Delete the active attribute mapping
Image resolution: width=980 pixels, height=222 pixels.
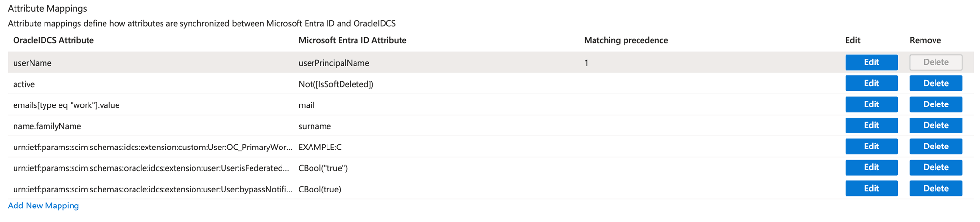[935, 83]
